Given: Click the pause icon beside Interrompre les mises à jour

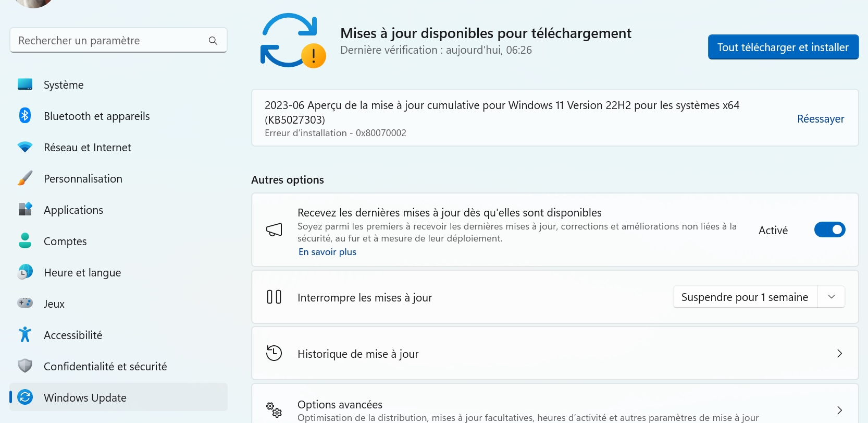Looking at the screenshot, I should coord(274,297).
